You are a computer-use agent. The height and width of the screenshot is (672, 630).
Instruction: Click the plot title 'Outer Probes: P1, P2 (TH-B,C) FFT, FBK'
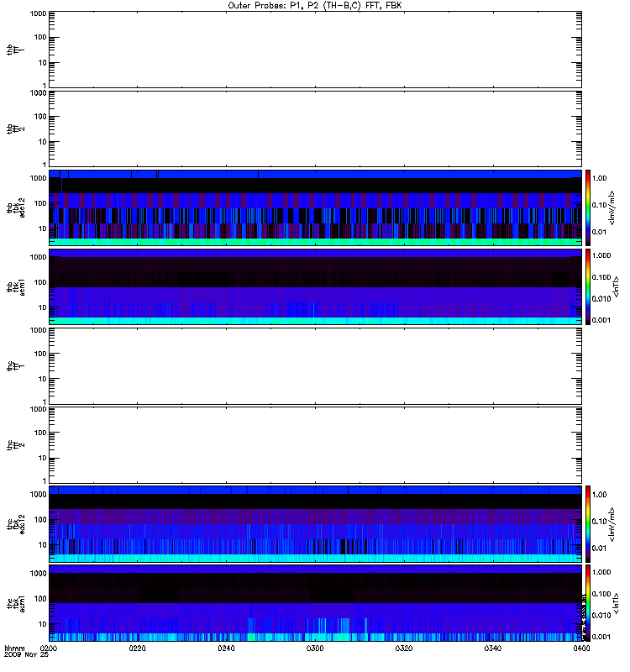coord(315,6)
